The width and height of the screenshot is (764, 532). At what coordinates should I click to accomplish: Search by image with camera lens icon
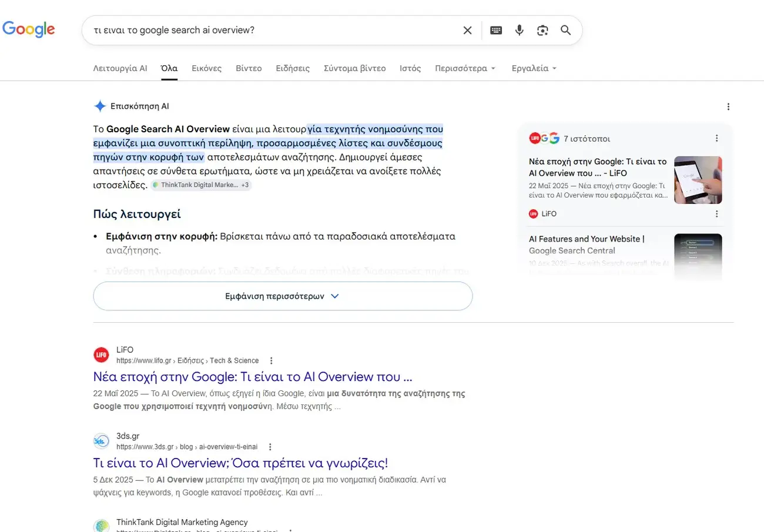click(542, 31)
